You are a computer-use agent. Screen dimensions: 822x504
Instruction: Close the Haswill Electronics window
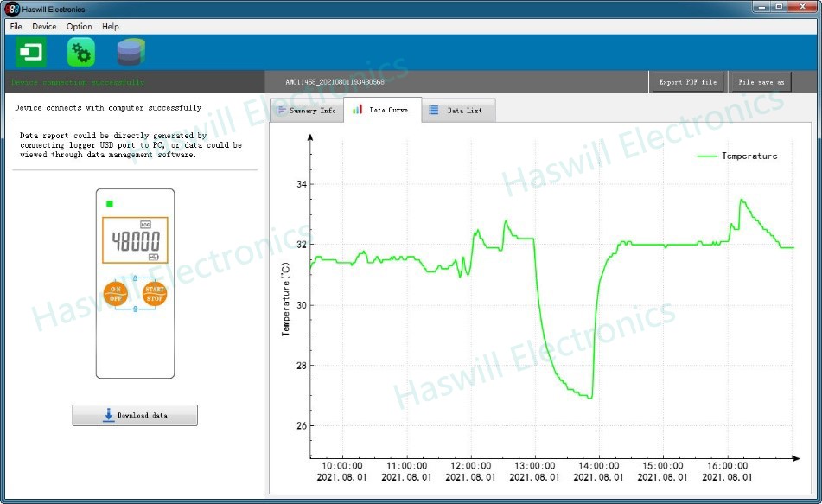pos(803,7)
